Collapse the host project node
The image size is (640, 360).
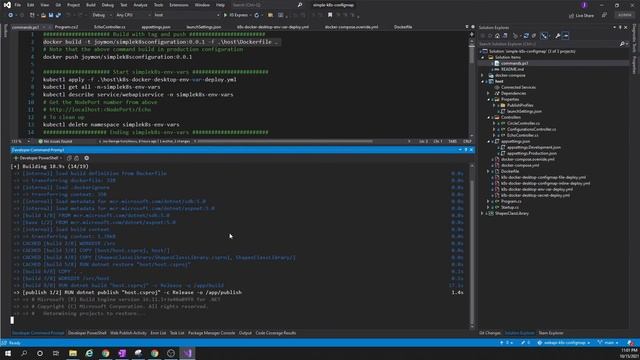pyautogui.click(x=483, y=82)
